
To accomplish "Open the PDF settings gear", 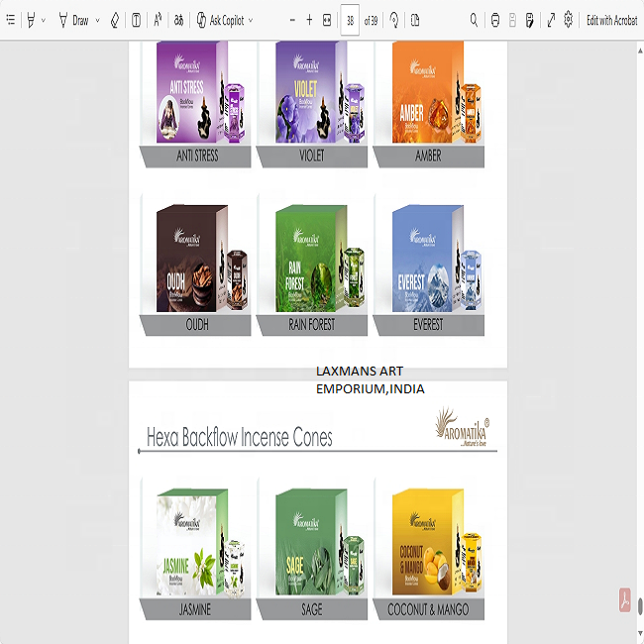I will pos(568,20).
